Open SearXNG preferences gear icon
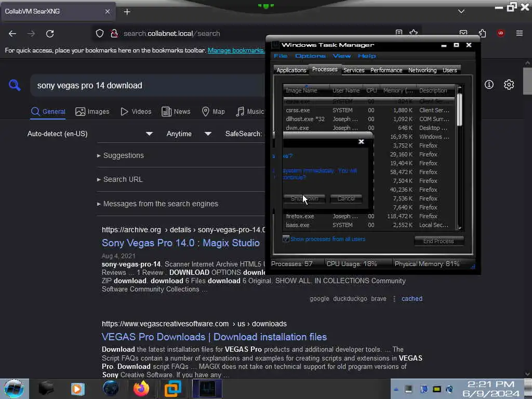Screen dimensions: 532x399 (x=509, y=85)
